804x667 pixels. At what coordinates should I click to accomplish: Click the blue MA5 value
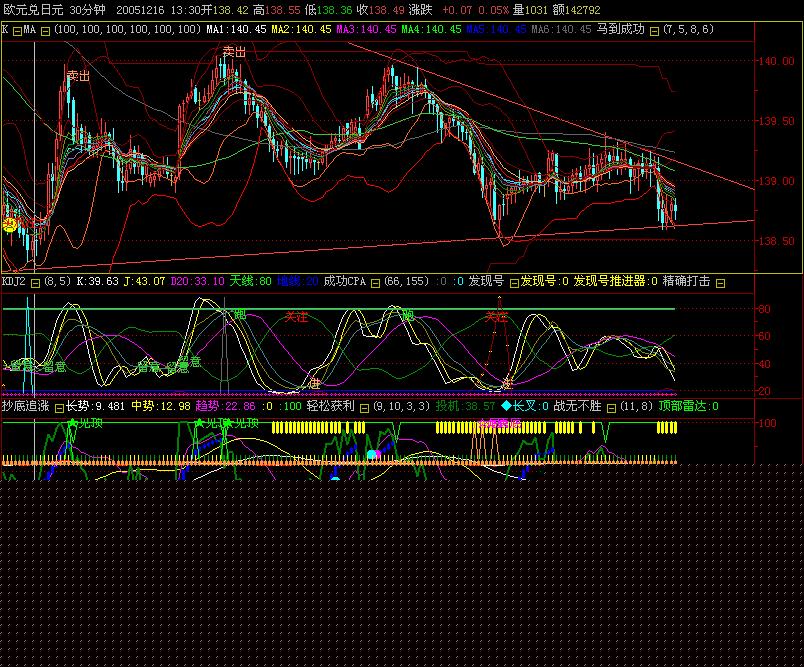(496, 29)
